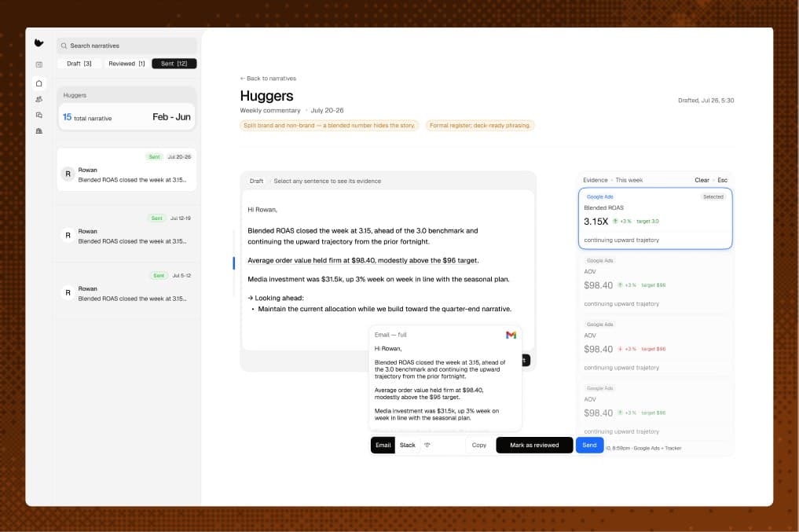Open the Rowan narrative sent Jul 20-26
799x532 pixels.
pos(126,170)
